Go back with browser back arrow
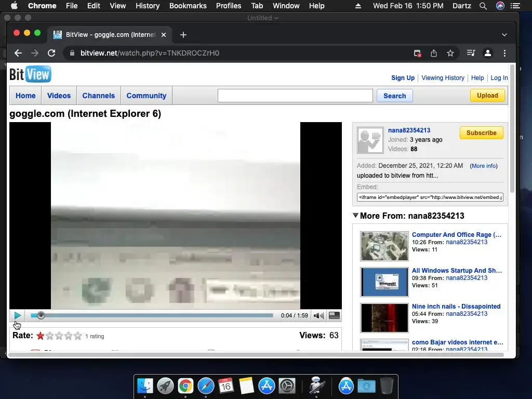Image resolution: width=532 pixels, height=399 pixels. [18, 53]
